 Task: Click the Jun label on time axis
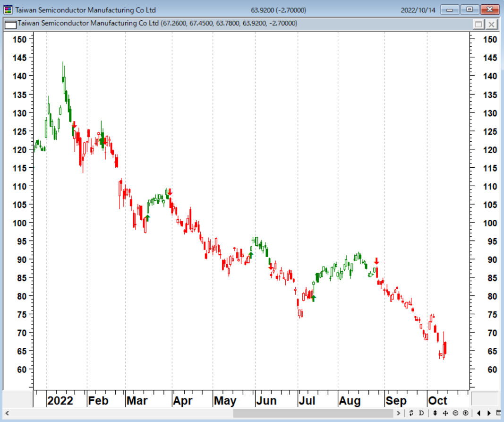click(266, 401)
